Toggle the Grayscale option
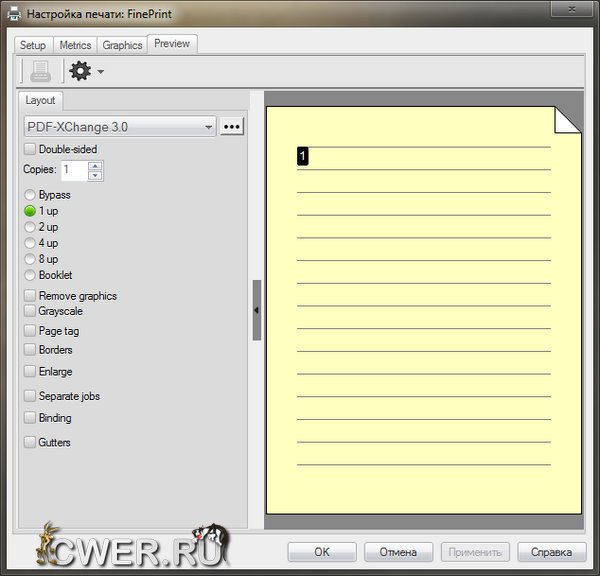 pos(30,311)
